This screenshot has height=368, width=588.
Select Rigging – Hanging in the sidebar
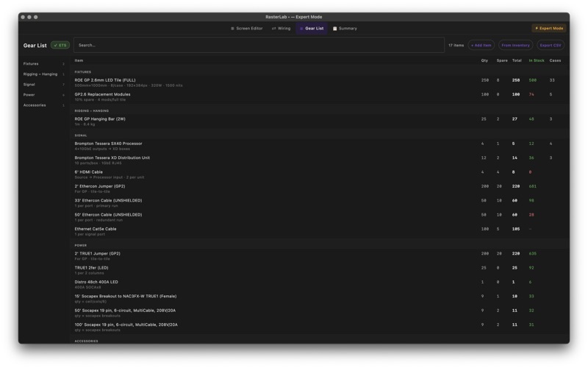point(44,74)
